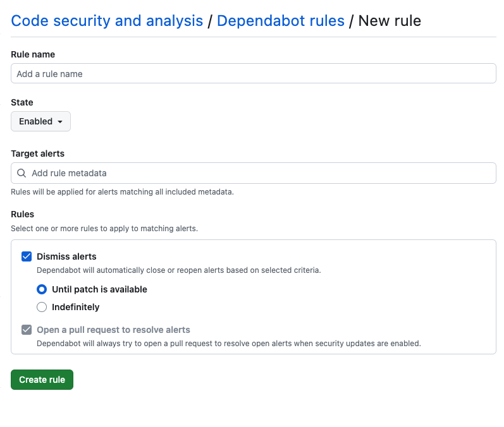Open the Enabled state dropdown
The height and width of the screenshot is (427, 504).
click(x=40, y=121)
